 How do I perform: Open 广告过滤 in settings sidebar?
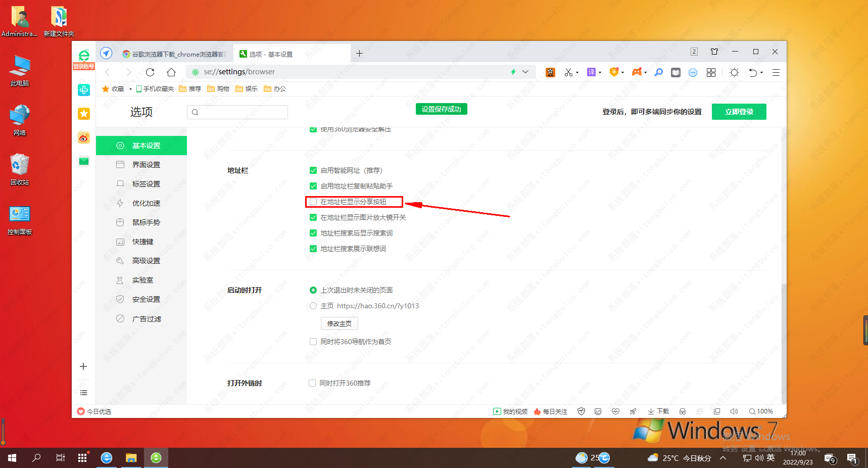(141, 319)
